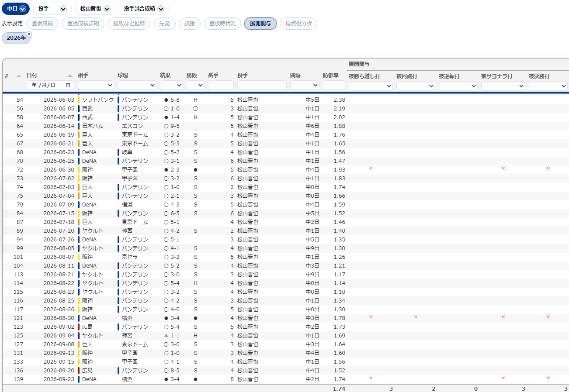Click the 防御率 filter input box

coord(334,85)
